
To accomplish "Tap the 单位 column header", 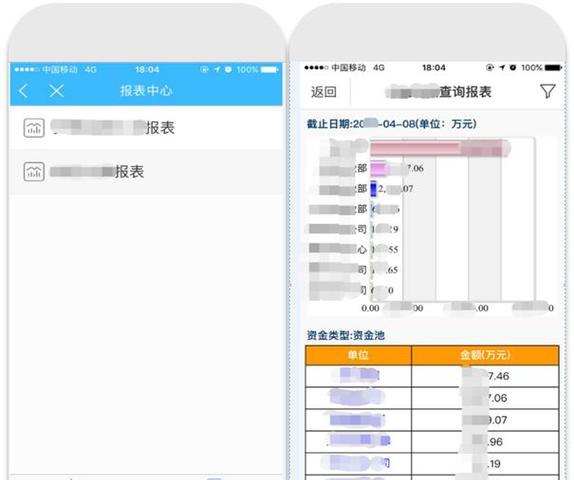I will [358, 355].
